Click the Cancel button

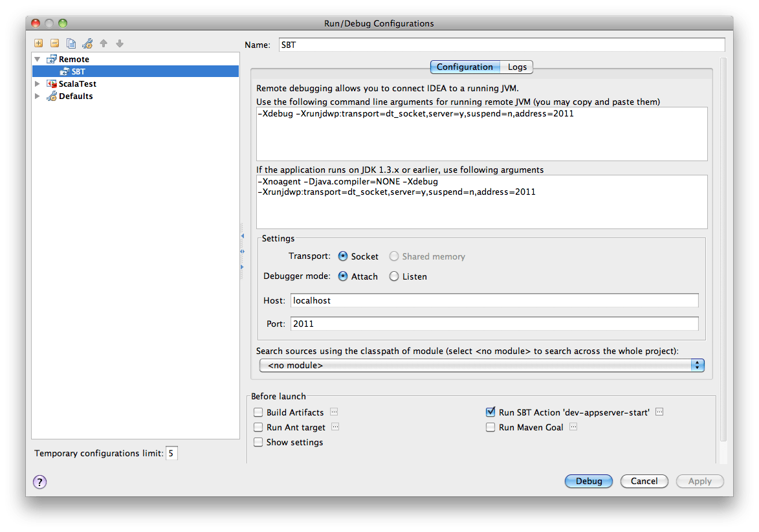644,481
